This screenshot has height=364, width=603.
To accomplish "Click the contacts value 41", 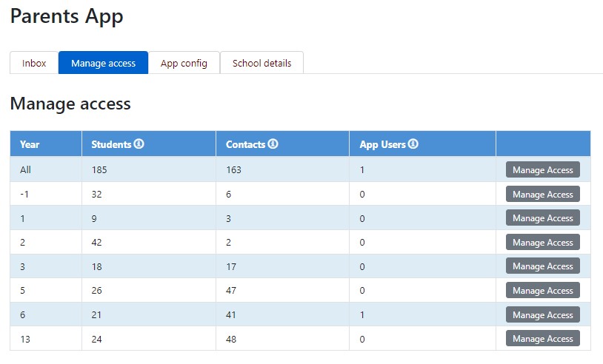I will click(x=230, y=315).
